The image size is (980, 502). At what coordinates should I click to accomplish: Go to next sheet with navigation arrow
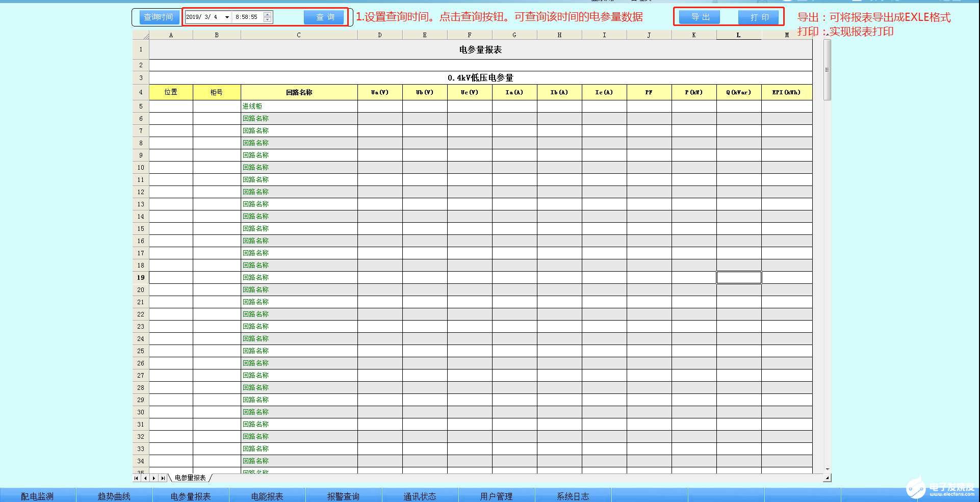pyautogui.click(x=154, y=478)
